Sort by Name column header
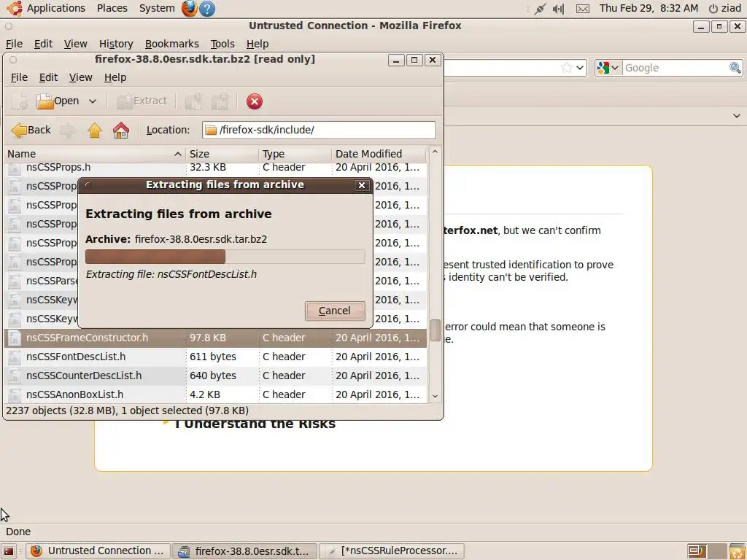 click(94, 154)
